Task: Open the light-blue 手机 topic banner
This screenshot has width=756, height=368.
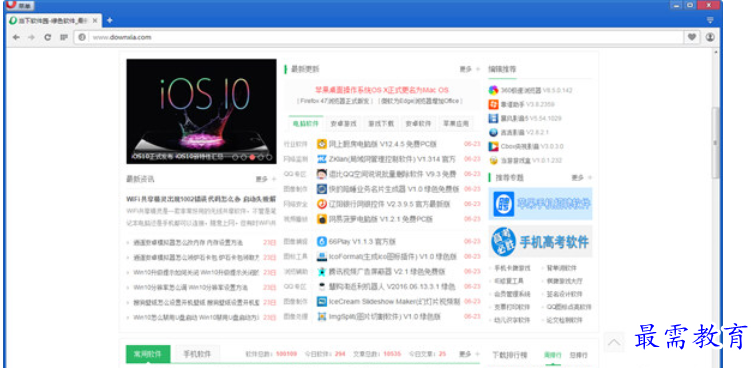Action: pos(540,204)
